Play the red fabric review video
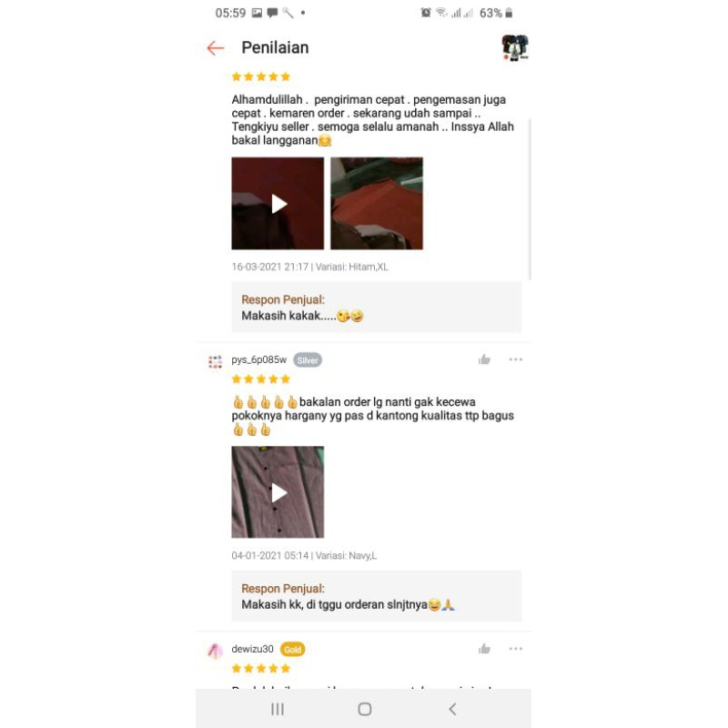Screen dimensions: 728x728 278,203
